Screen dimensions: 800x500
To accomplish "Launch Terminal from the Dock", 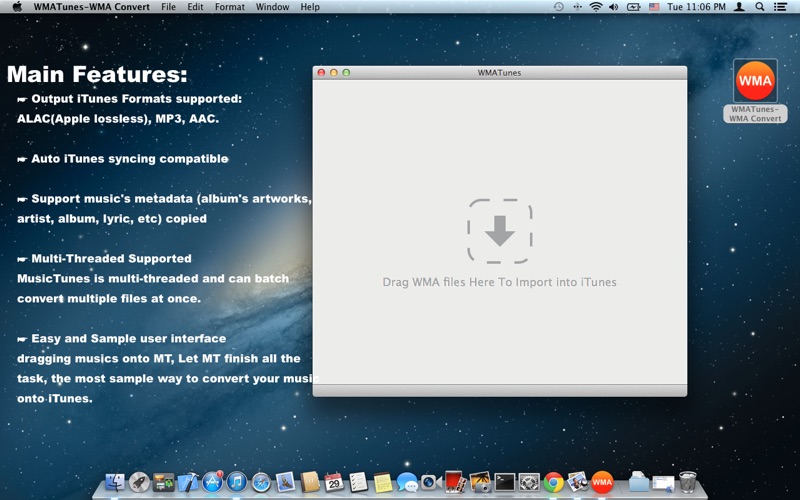I will [505, 482].
